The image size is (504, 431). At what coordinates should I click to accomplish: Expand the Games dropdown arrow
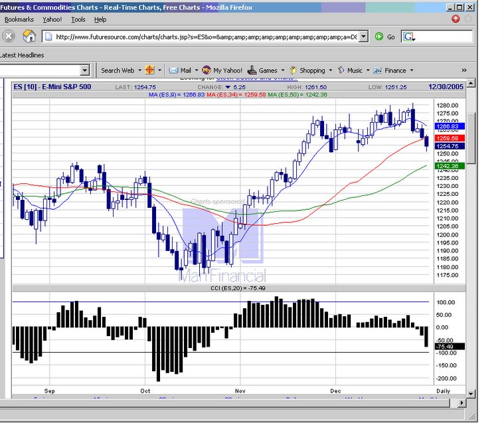[283, 70]
